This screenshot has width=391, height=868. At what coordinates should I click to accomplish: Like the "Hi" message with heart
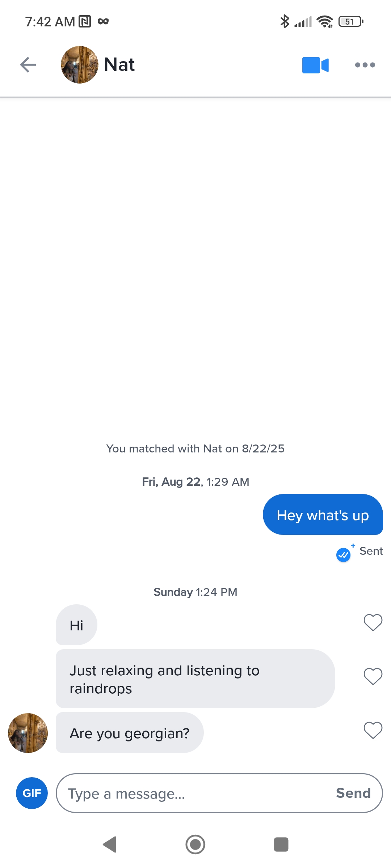(373, 622)
